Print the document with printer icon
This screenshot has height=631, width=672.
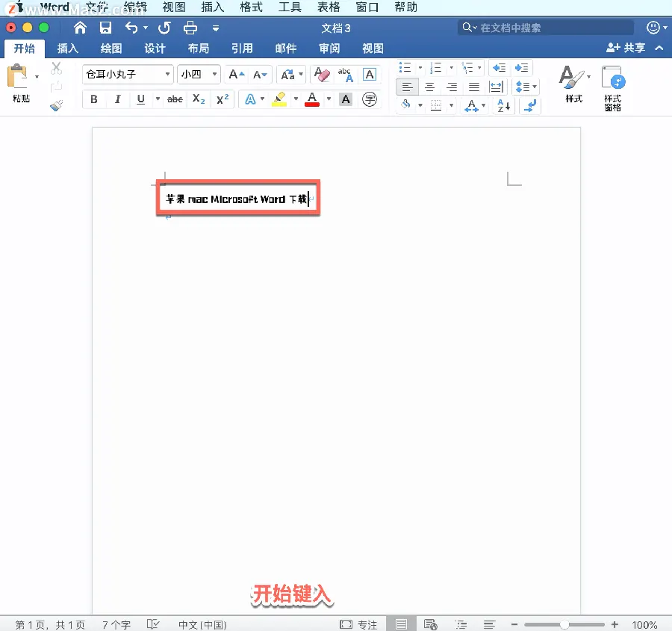point(190,28)
